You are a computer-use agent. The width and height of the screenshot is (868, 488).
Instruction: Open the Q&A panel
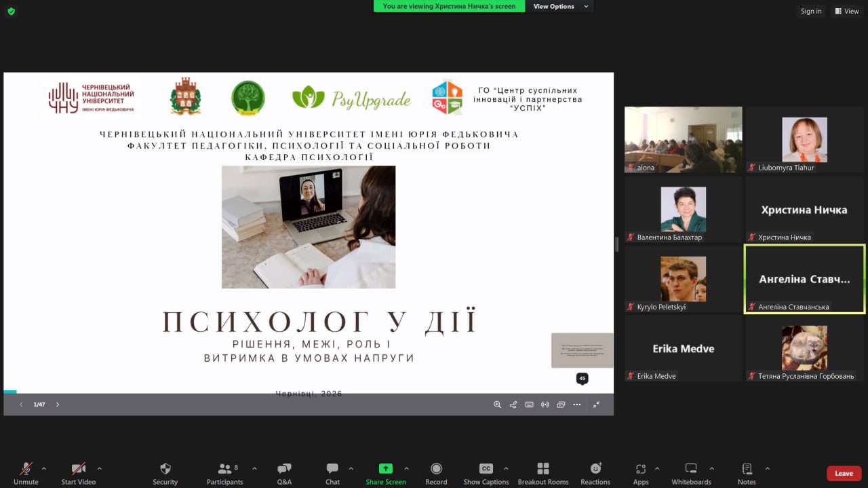[284, 473]
